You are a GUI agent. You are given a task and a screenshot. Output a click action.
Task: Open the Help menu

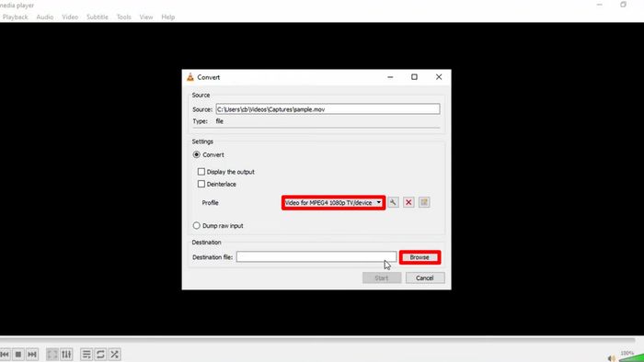[168, 17]
